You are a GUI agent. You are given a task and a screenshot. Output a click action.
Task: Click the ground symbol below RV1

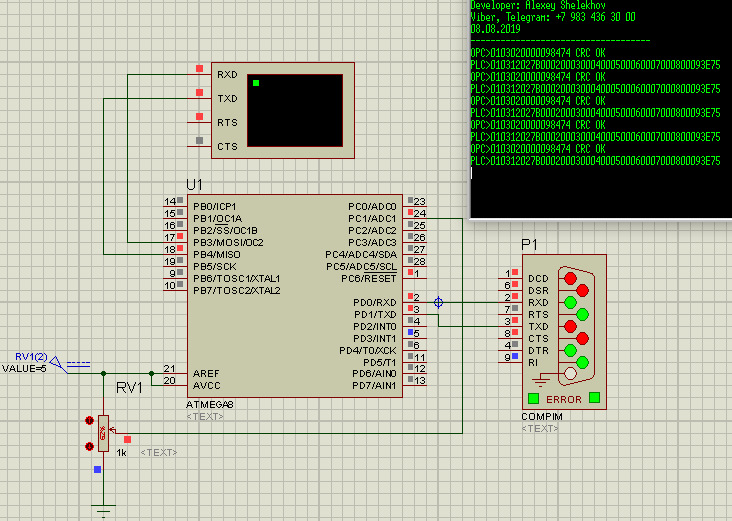(103, 510)
